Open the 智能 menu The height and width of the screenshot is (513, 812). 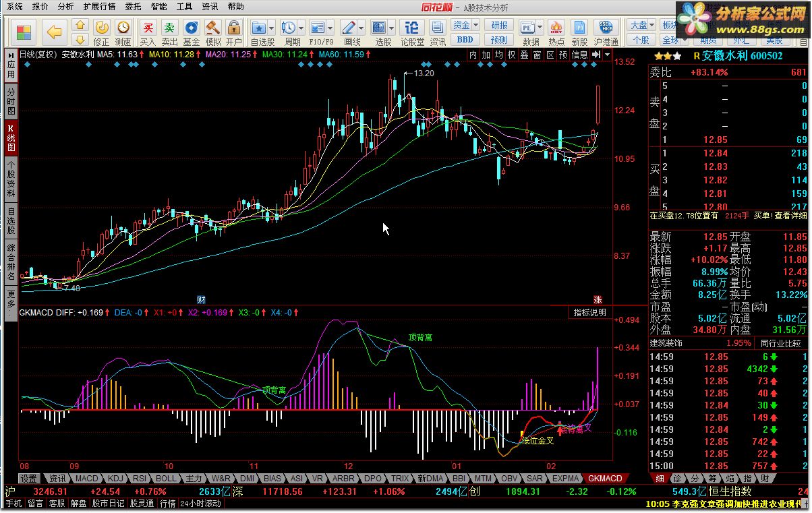pos(158,7)
